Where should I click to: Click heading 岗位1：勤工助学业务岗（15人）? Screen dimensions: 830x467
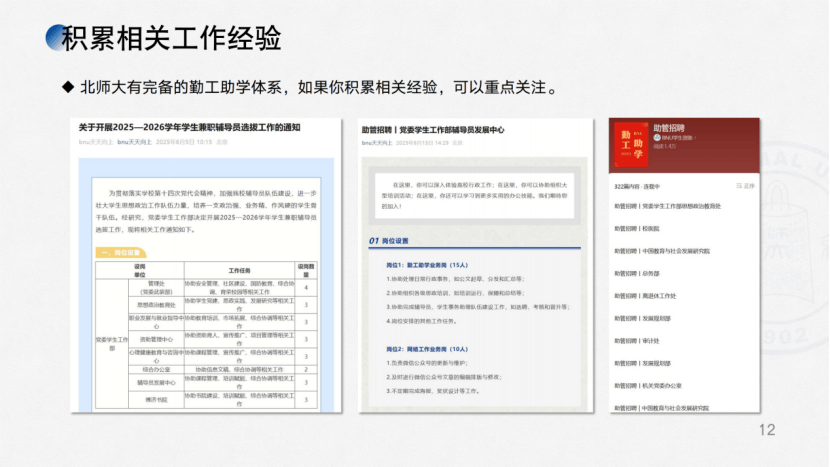[427, 265]
